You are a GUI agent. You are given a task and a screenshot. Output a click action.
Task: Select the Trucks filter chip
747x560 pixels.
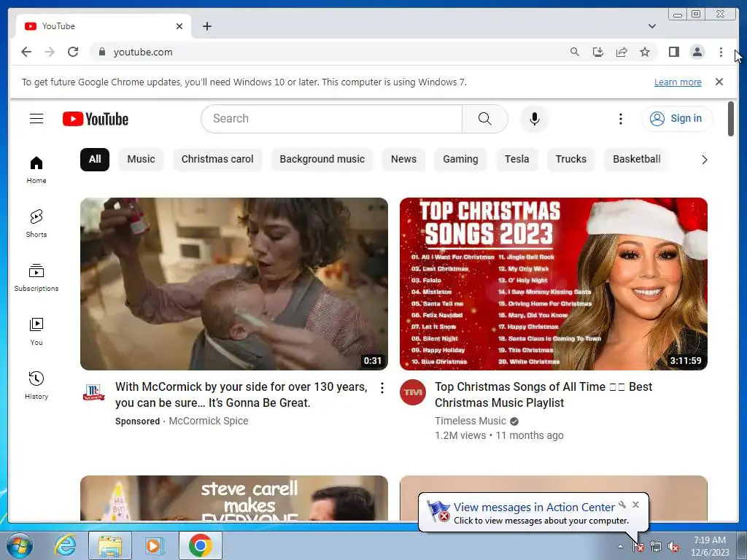(x=570, y=159)
